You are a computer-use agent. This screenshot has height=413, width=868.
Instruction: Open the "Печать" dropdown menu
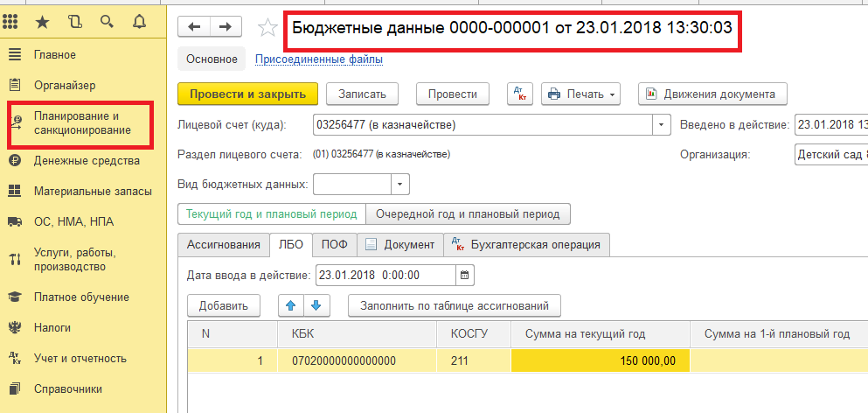pos(580,94)
